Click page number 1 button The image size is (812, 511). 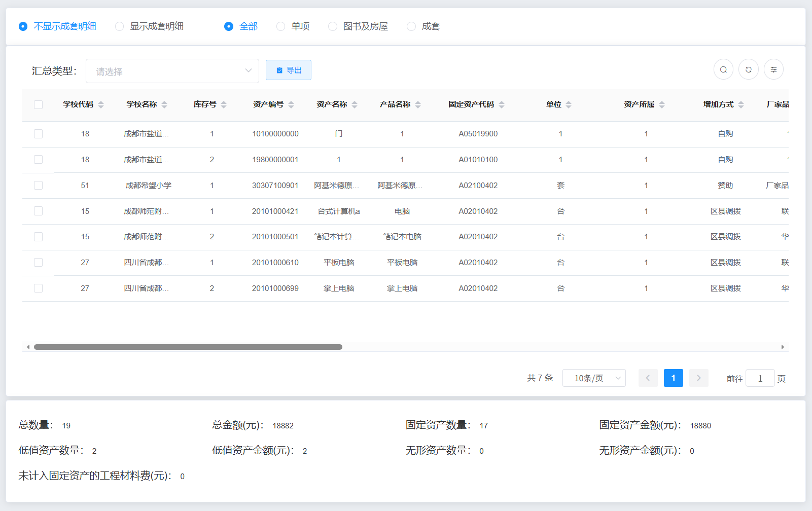[x=673, y=378]
